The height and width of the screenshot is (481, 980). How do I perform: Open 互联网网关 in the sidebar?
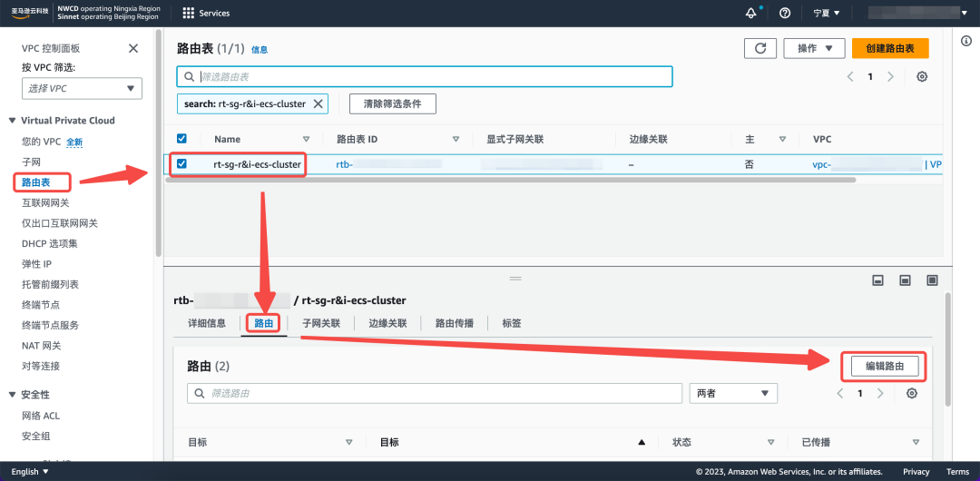click(x=45, y=202)
